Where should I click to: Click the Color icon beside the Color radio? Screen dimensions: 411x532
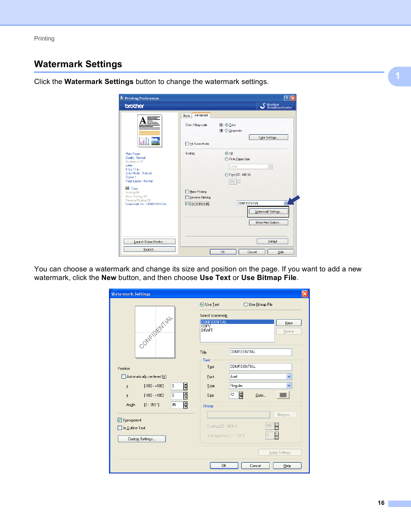pos(221,125)
